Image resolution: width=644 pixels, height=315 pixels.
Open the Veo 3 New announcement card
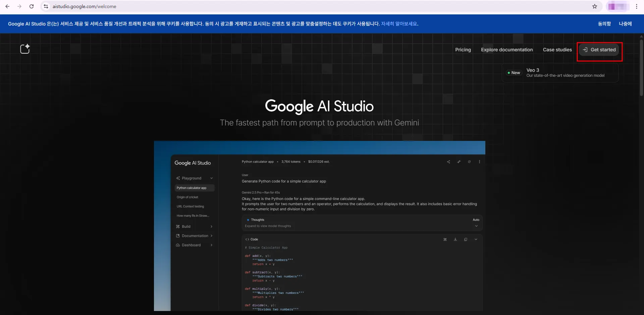click(560, 73)
